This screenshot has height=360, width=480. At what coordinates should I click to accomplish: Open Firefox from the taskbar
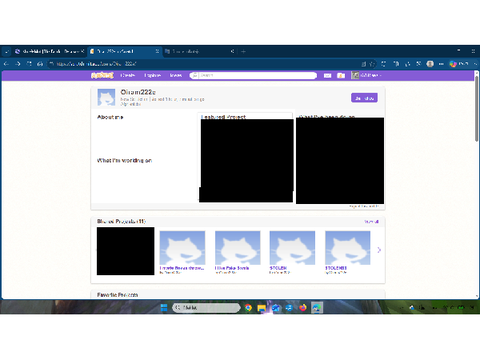point(303,308)
